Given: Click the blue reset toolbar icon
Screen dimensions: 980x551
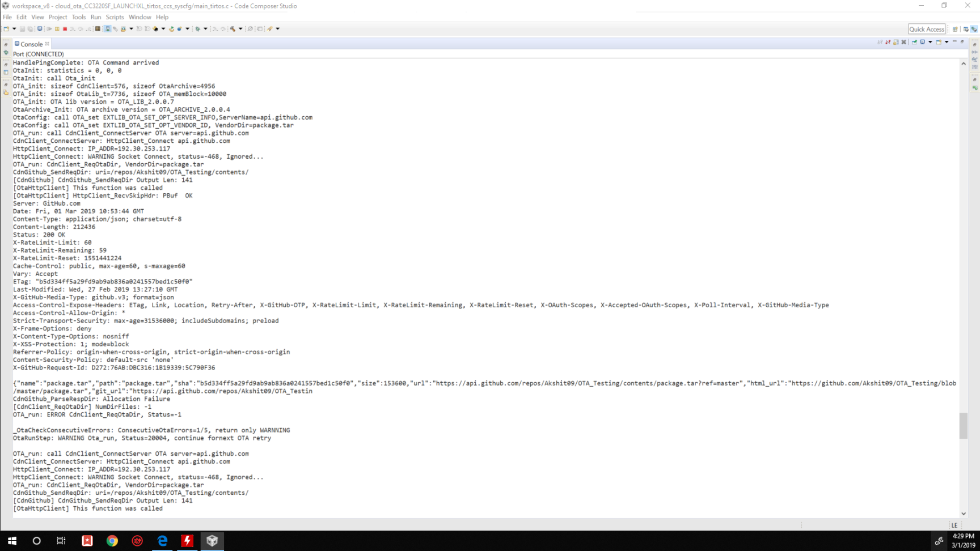Looking at the screenshot, I should click(179, 29).
